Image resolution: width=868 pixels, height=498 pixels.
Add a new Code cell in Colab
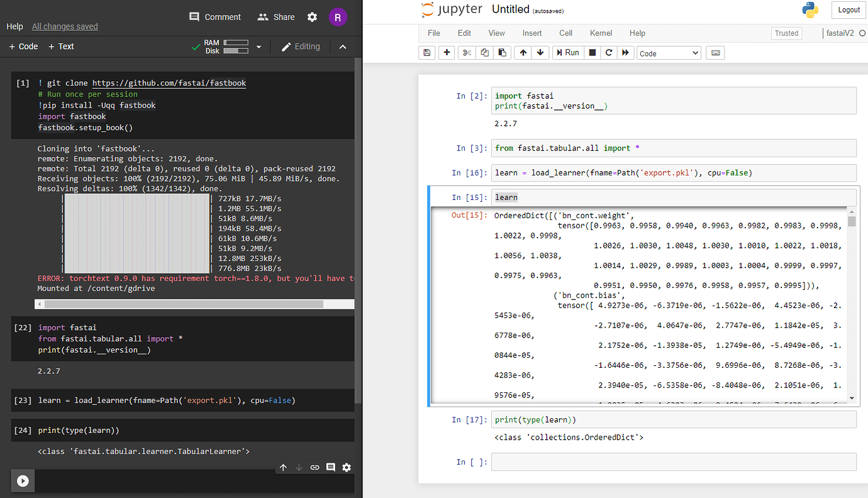(x=23, y=47)
